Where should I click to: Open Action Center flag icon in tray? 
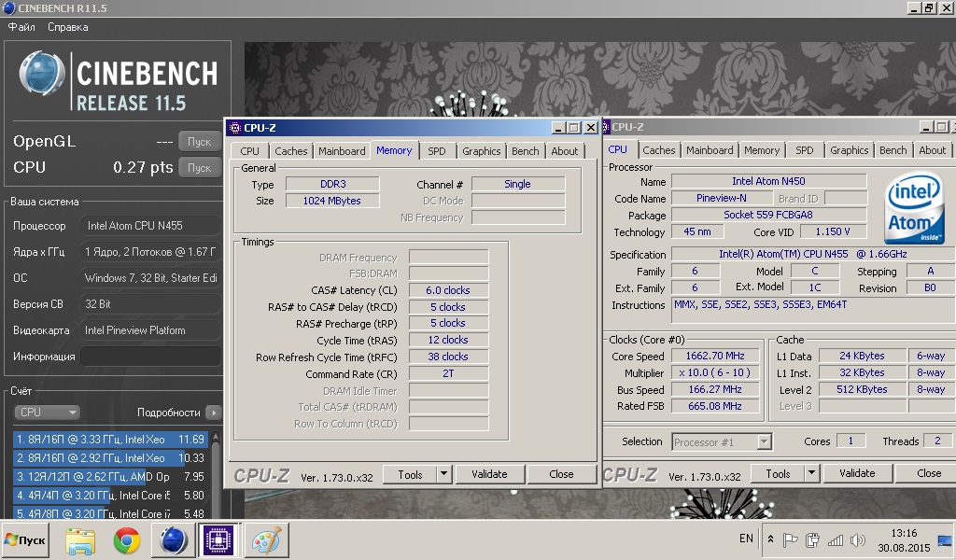point(790,539)
